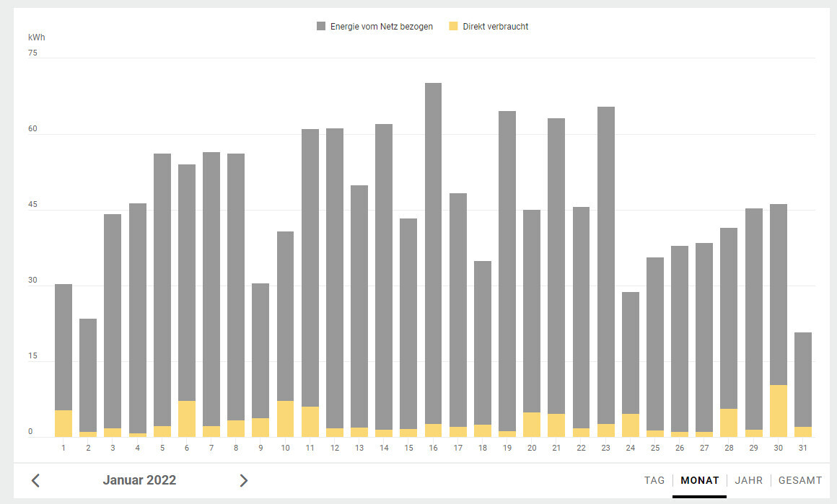Go to previous month with left chevron
The height and width of the screenshot is (504, 837).
(35, 480)
